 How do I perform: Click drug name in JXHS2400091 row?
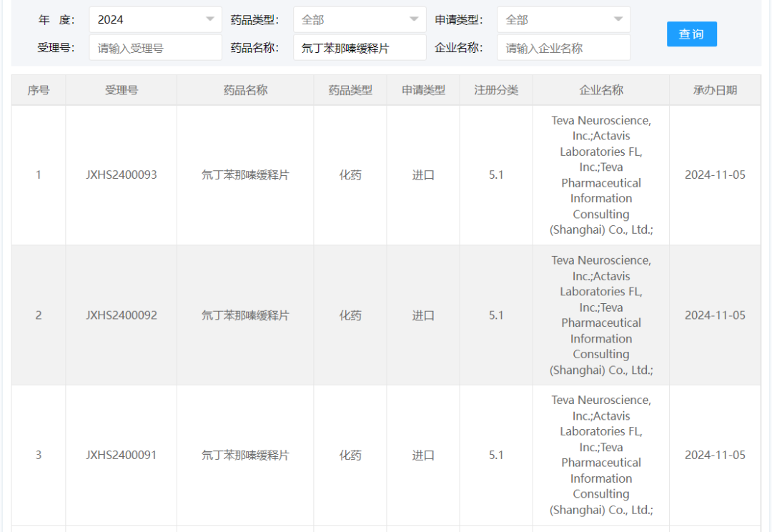point(245,455)
